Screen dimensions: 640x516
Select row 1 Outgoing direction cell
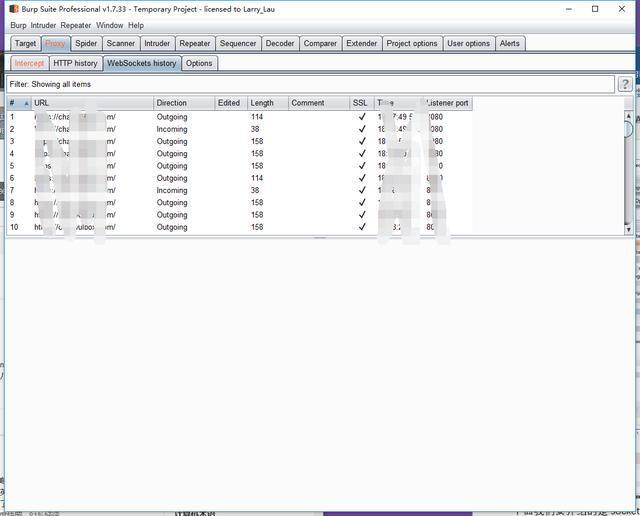[x=172, y=117]
